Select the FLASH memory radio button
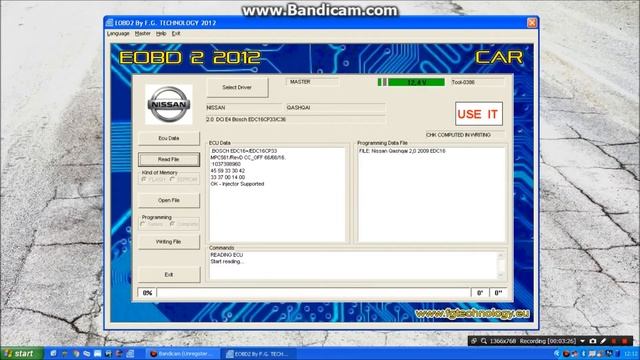This screenshot has height=360, width=640. tap(144, 180)
